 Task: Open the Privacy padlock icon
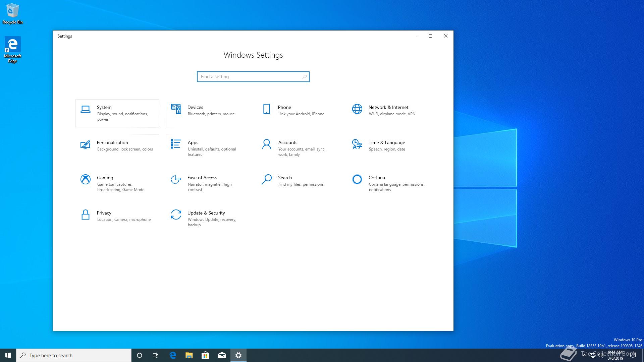point(86,215)
